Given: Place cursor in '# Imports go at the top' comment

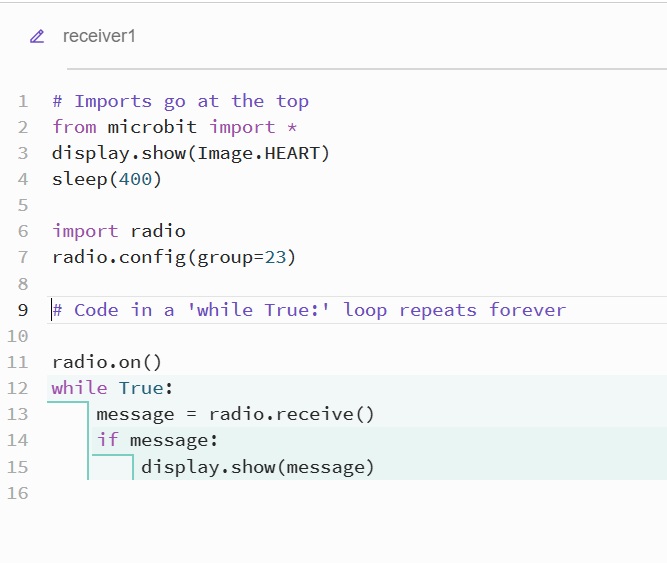Looking at the screenshot, I should click(180, 101).
